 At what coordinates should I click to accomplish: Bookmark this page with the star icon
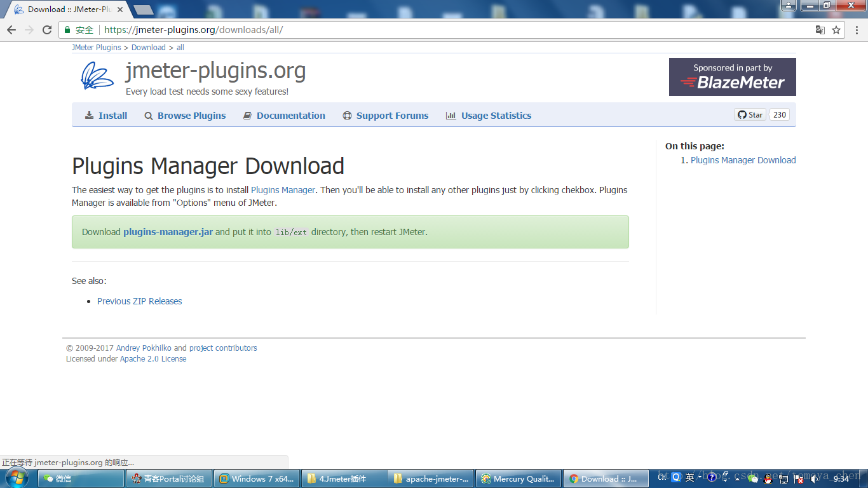pos(837,30)
